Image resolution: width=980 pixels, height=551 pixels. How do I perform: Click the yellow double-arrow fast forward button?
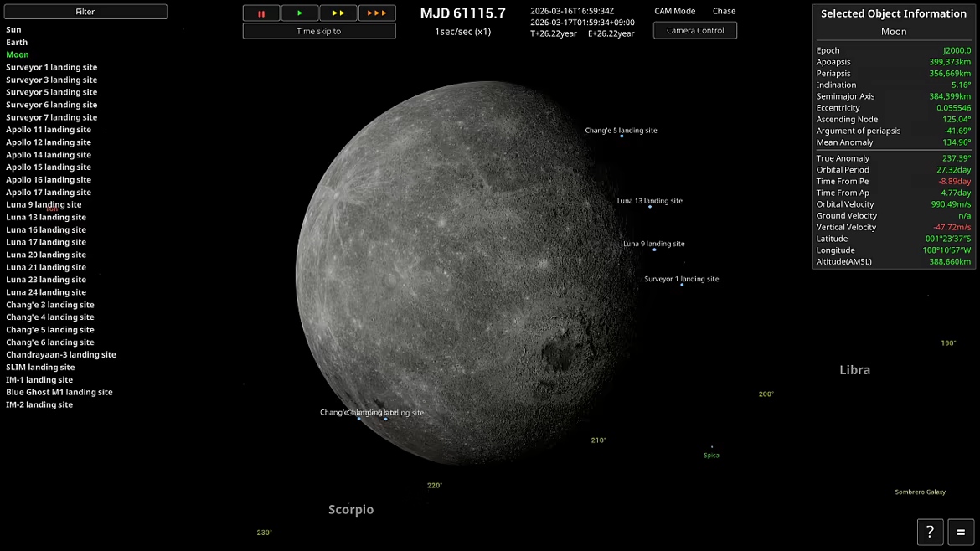click(338, 13)
